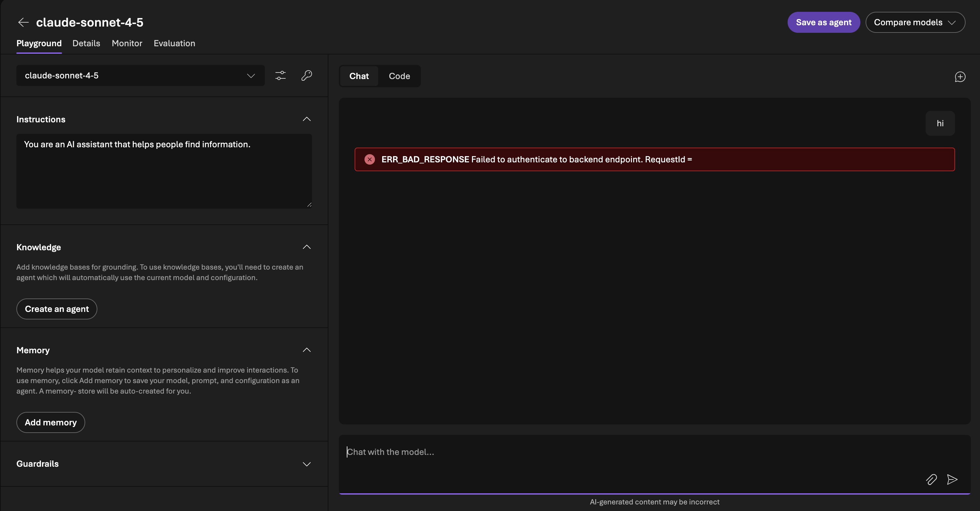Focus the Chat with the model input

point(654,464)
